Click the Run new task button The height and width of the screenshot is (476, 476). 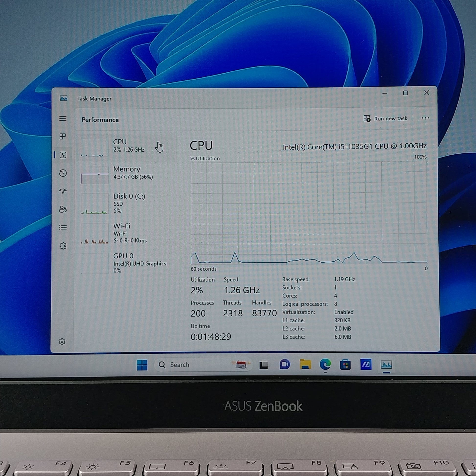point(385,118)
